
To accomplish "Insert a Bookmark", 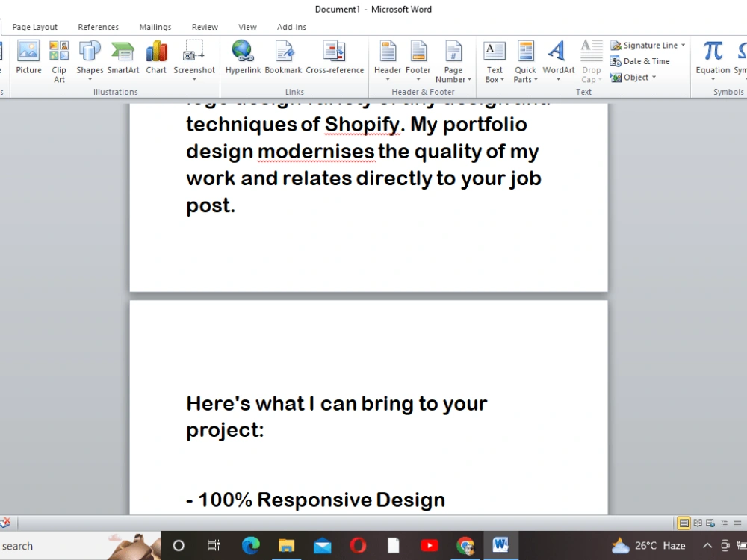I will click(283, 57).
